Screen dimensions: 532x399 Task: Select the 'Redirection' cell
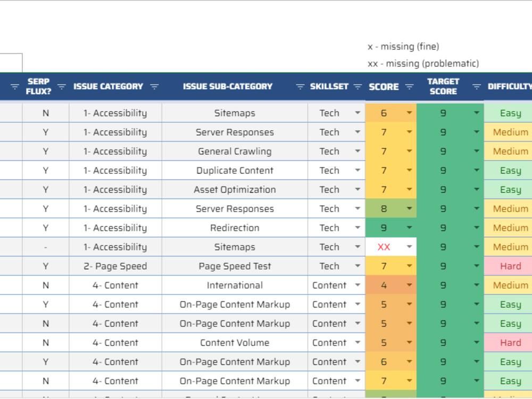pyautogui.click(x=235, y=228)
